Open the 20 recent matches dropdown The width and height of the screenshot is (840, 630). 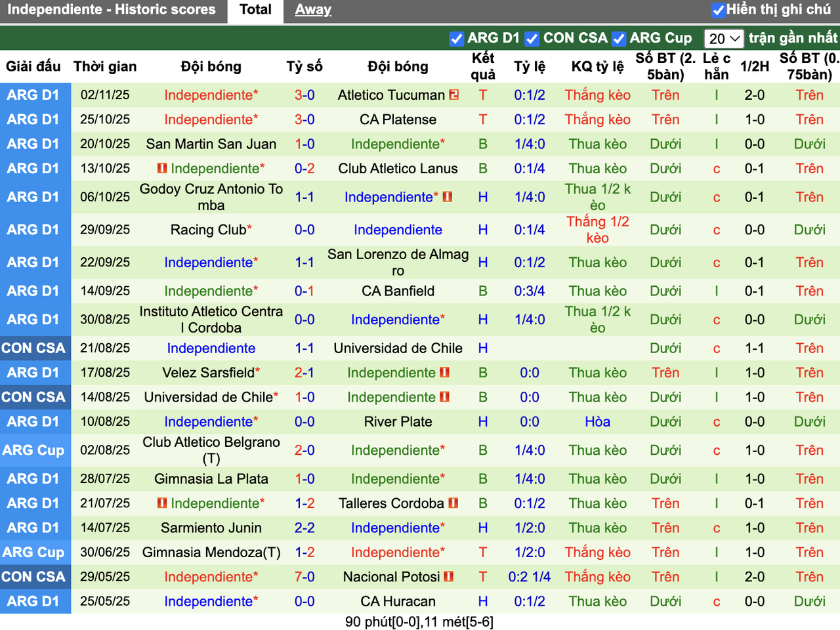724,39
